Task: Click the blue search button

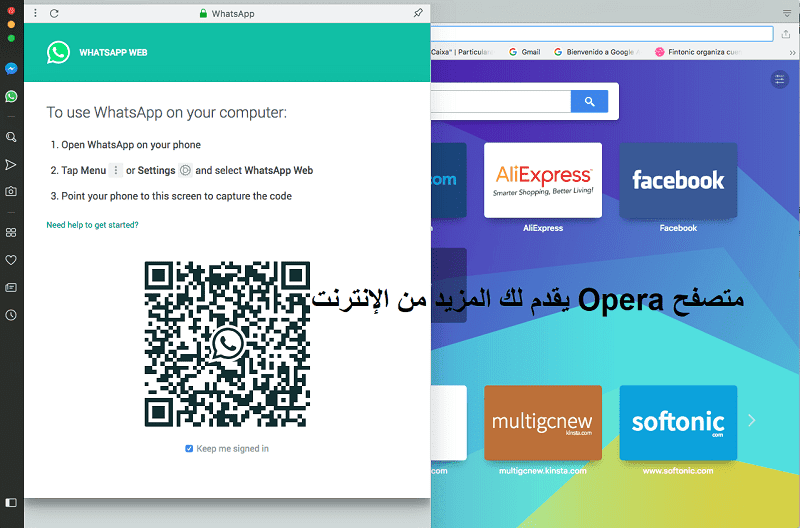Action: pyautogui.click(x=589, y=102)
